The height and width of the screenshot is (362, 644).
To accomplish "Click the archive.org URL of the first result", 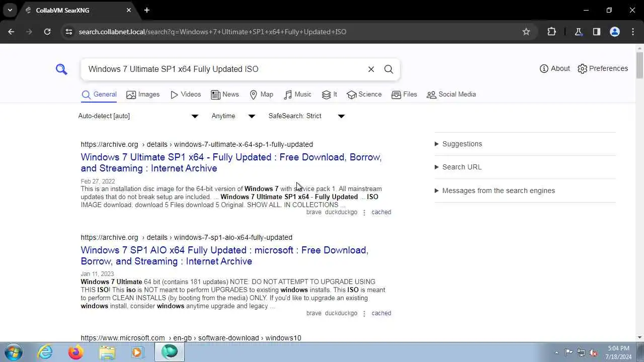I will [x=197, y=144].
